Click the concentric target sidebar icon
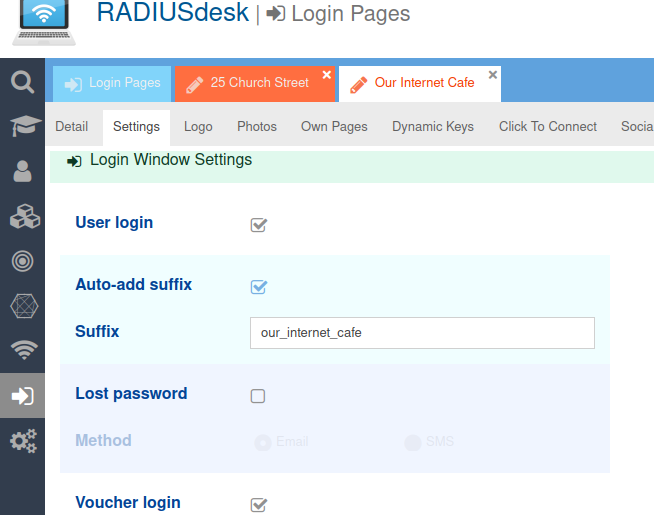654x515 pixels. (22, 261)
